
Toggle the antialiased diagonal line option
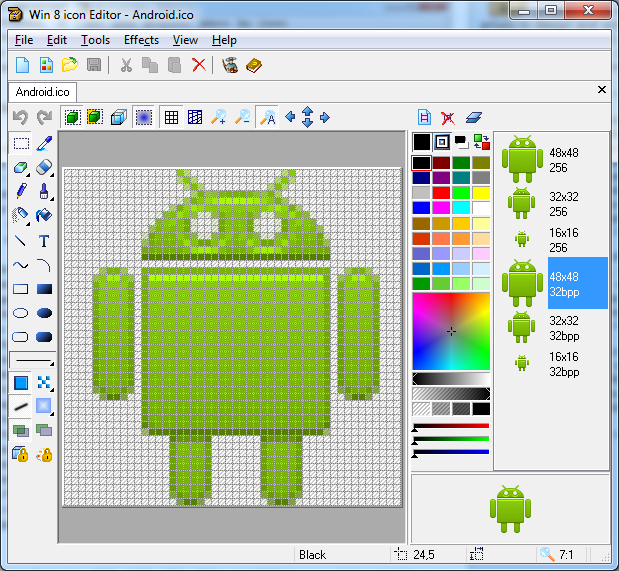[x=21, y=406]
